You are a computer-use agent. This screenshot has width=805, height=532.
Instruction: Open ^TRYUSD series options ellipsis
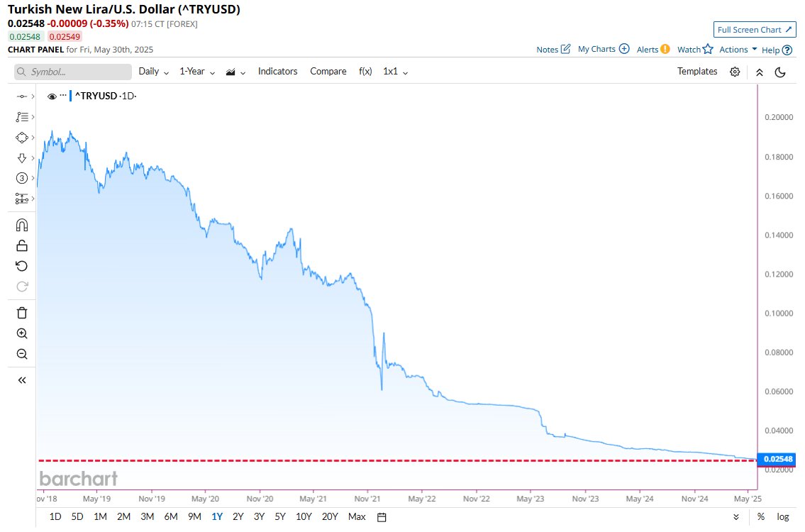click(x=63, y=96)
